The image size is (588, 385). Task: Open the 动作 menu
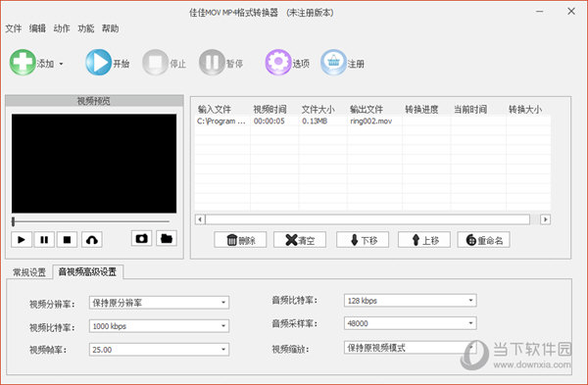[62, 28]
